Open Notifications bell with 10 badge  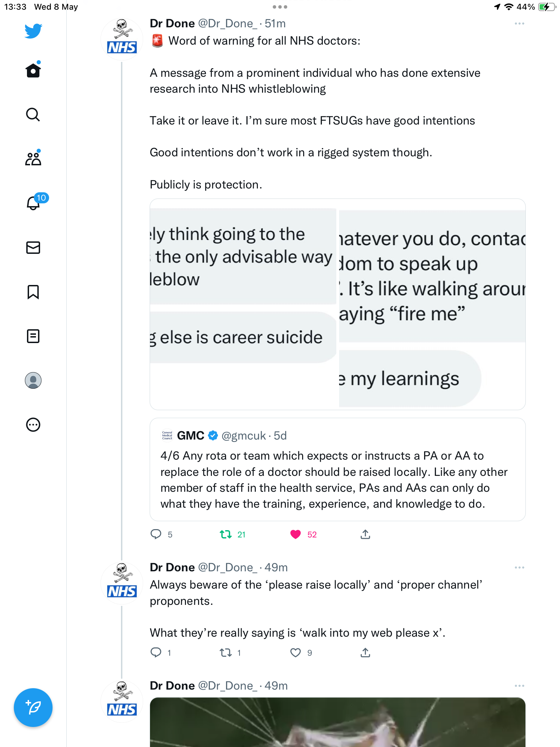coord(34,203)
